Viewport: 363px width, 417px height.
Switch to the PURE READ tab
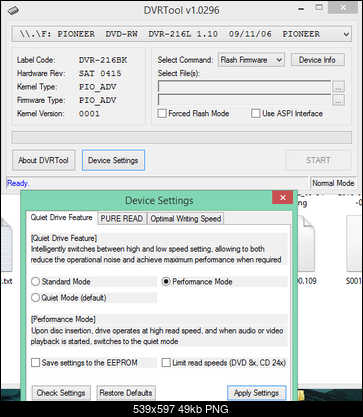click(x=122, y=219)
